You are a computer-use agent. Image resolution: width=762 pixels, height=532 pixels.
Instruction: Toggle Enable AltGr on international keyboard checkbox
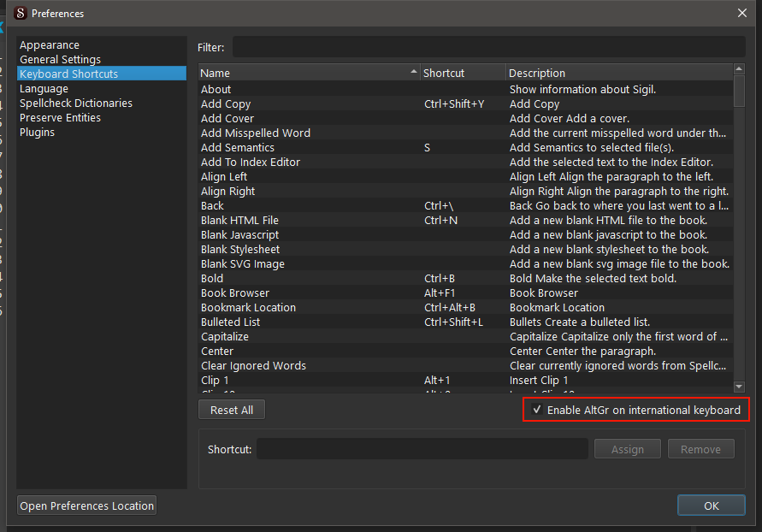point(536,410)
